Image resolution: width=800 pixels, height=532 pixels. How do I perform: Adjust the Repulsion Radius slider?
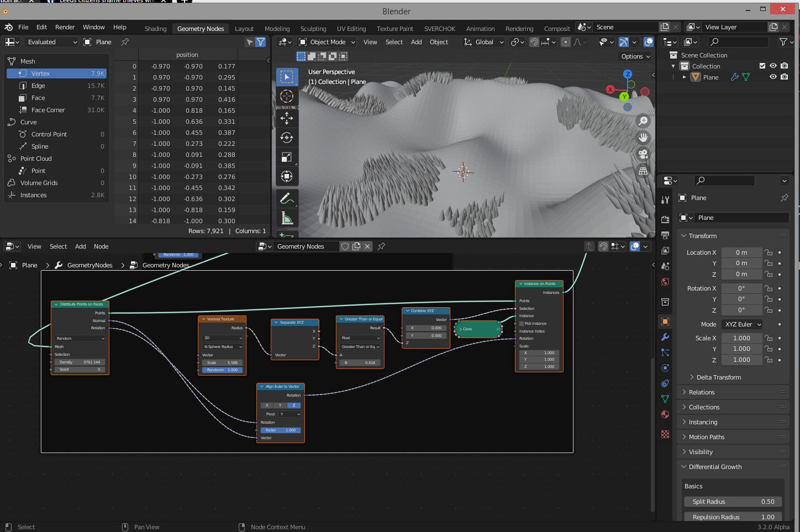coord(733,517)
